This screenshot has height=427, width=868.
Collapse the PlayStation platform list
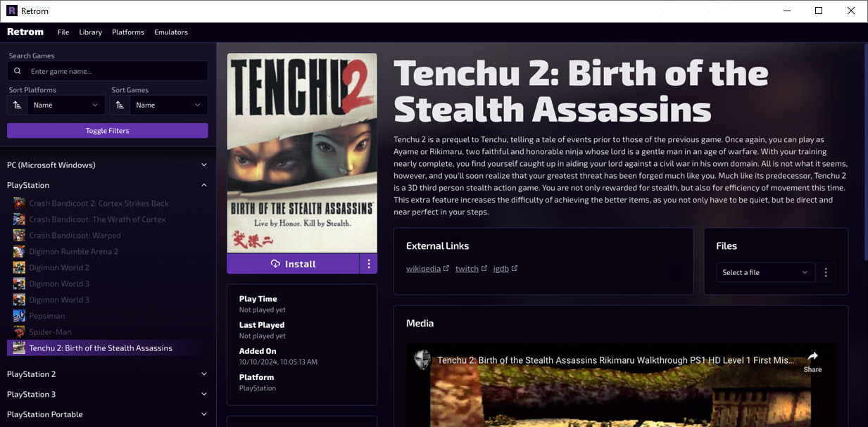[x=108, y=185]
